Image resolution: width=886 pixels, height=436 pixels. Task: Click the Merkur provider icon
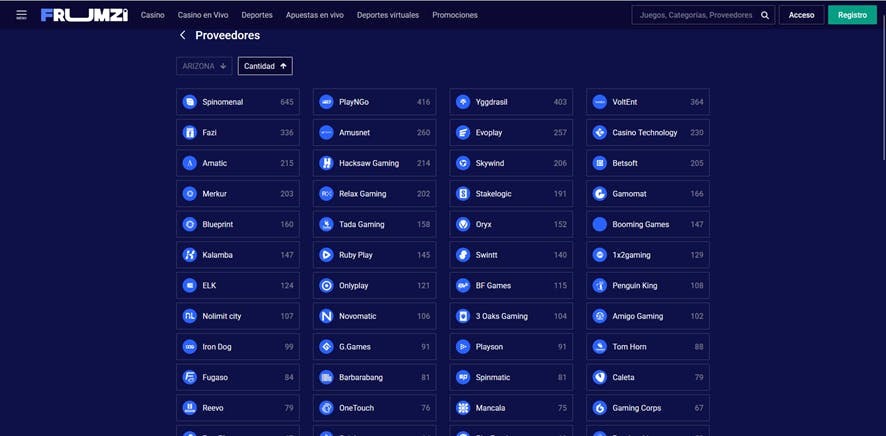(189, 193)
